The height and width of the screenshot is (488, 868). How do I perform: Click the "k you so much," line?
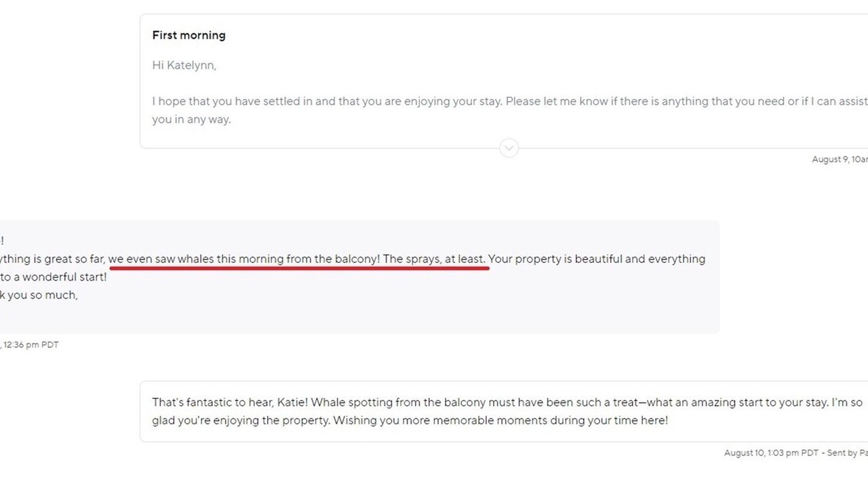(x=39, y=295)
